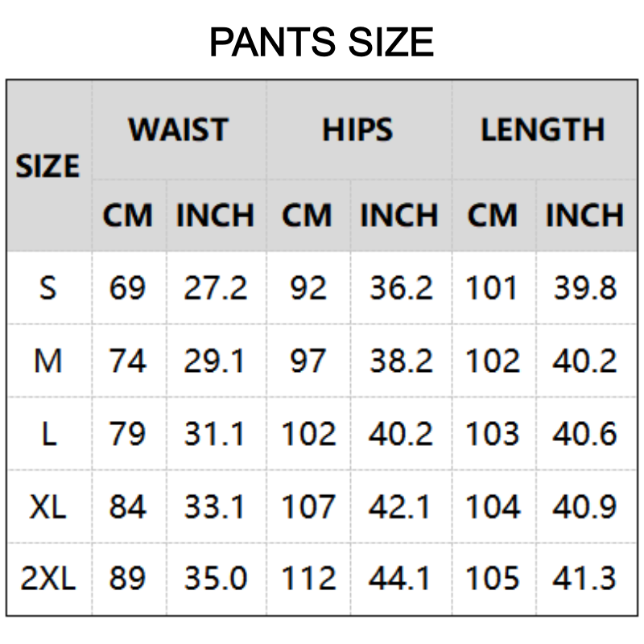Select the XL size row label
Viewport: 644px width, 644px height.
point(48,506)
